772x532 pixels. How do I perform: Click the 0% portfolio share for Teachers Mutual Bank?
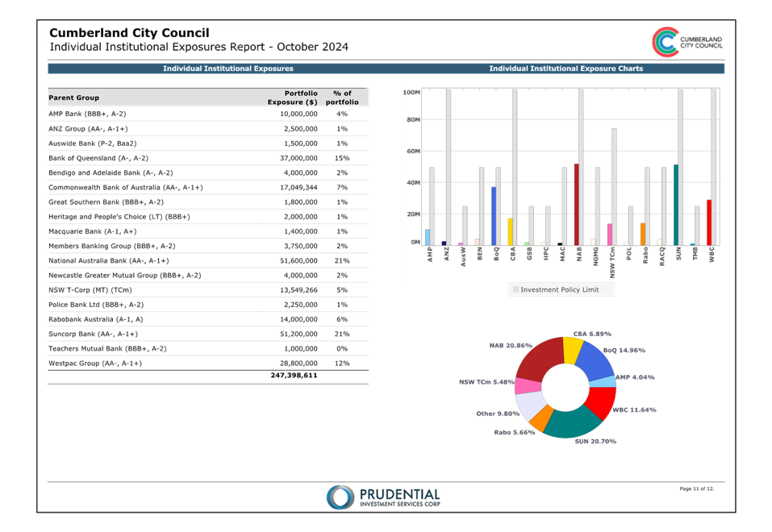coord(342,348)
